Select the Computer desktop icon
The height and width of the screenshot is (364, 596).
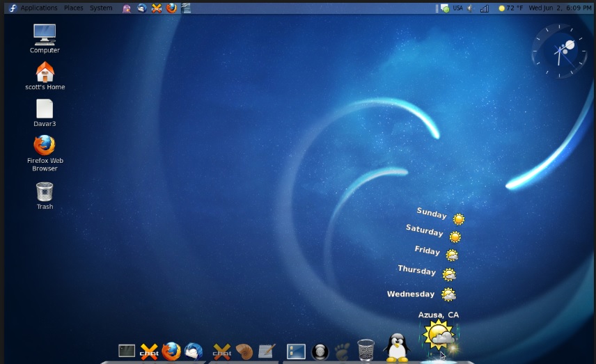(x=45, y=35)
